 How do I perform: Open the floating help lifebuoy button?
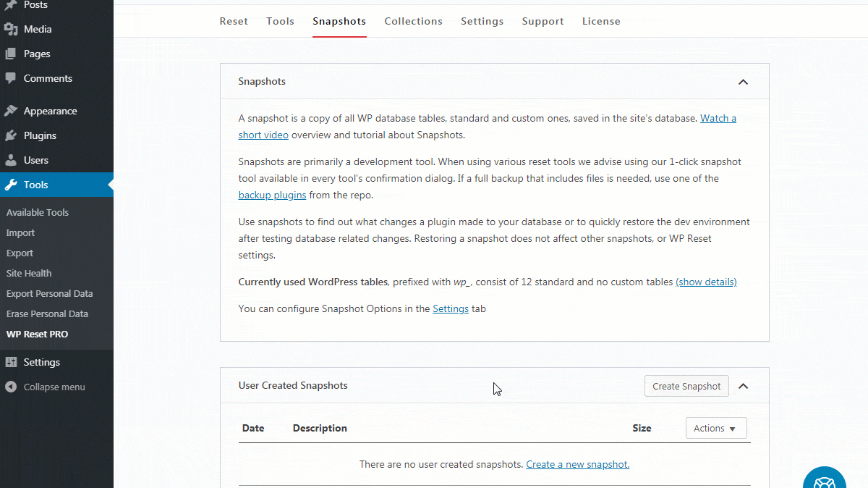tap(825, 479)
